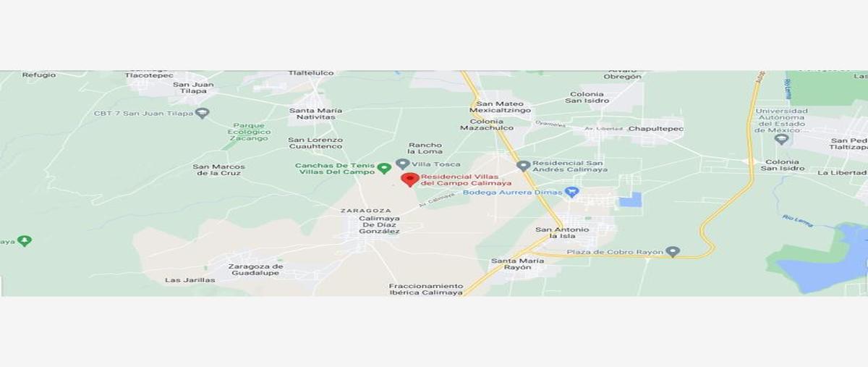Select the Bodega Aurrera Dimas shopping icon

pos(572,192)
